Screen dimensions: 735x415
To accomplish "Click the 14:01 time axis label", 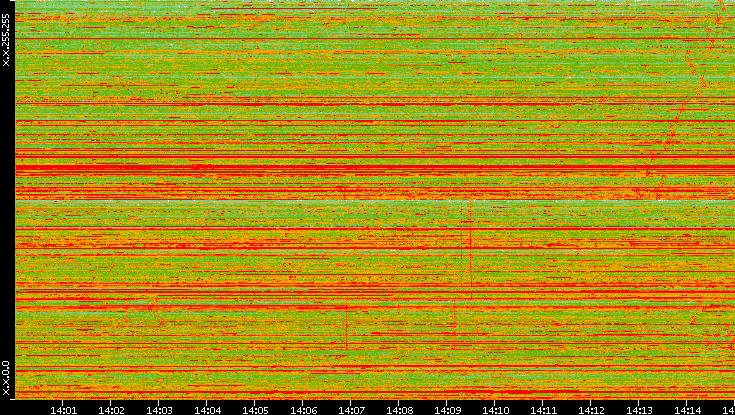I will click(63, 410).
